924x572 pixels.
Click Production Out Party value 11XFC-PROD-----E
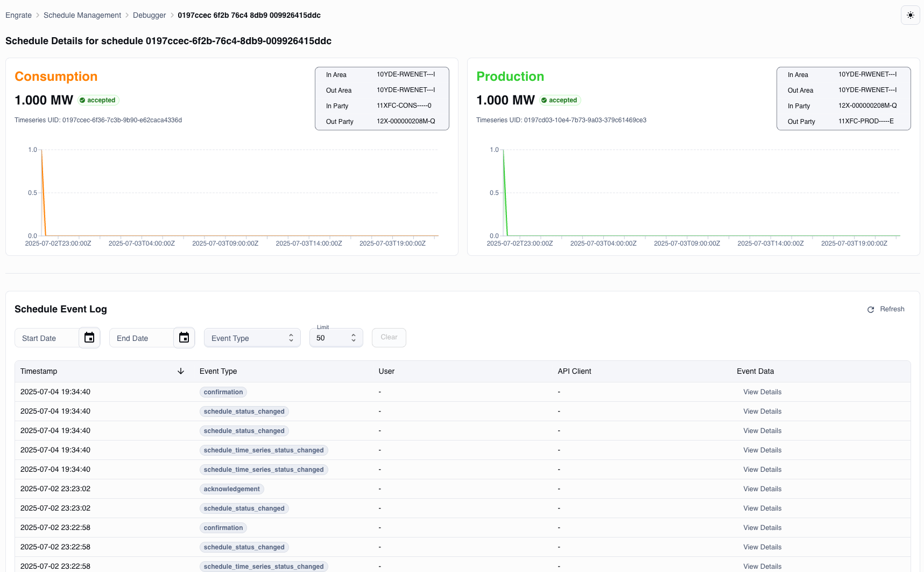click(x=866, y=121)
